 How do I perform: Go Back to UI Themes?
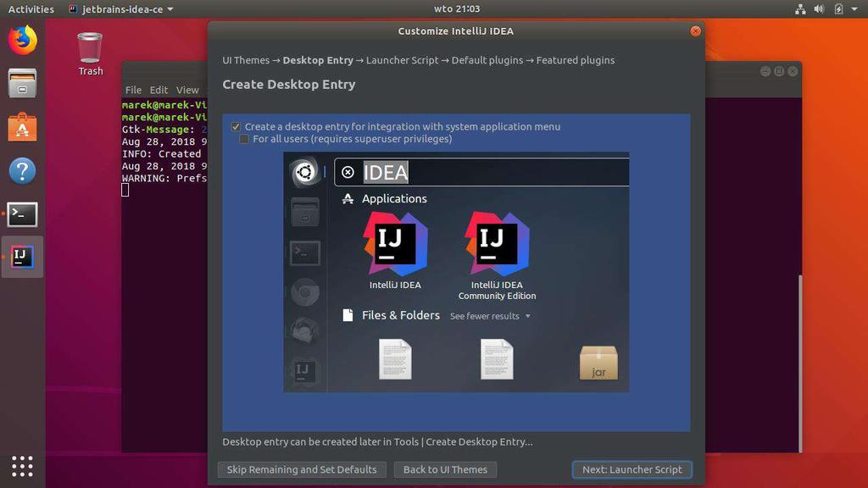[x=445, y=469]
